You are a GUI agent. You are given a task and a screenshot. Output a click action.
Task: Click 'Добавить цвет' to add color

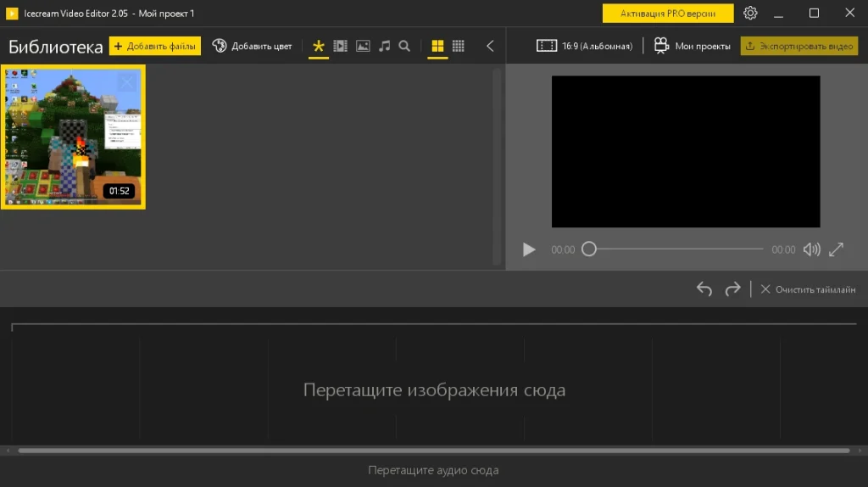(252, 46)
